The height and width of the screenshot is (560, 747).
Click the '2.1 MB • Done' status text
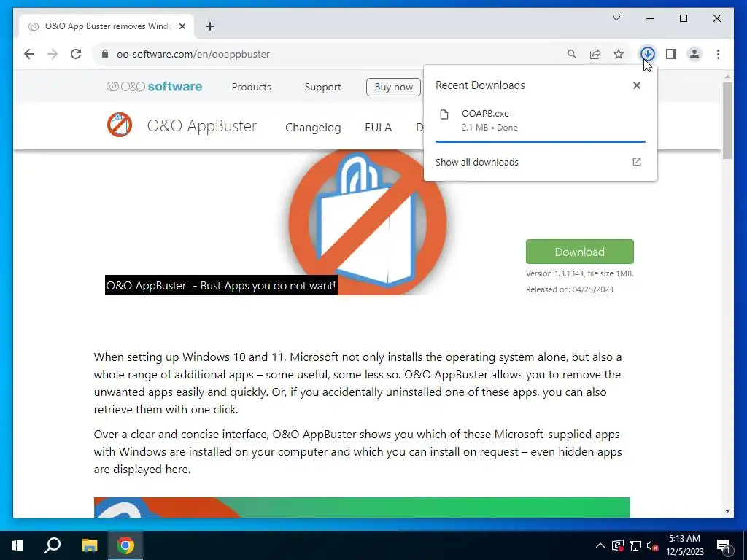click(x=489, y=128)
